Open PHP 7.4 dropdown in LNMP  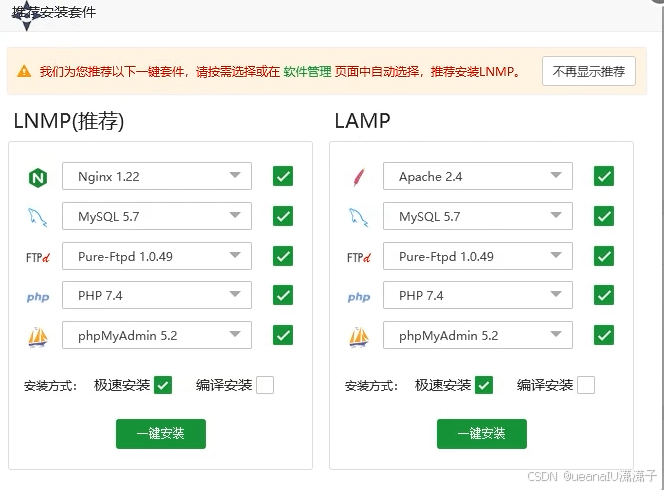(157, 295)
